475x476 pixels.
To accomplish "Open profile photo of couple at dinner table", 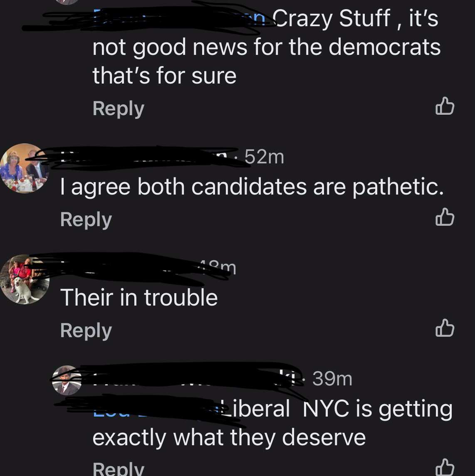I will pyautogui.click(x=24, y=168).
